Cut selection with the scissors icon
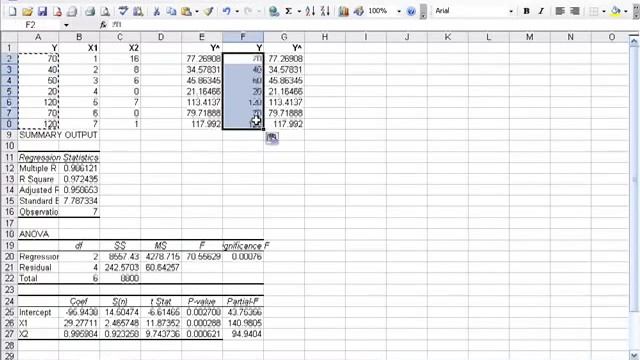640x360 pixels. pyautogui.click(x=156, y=11)
